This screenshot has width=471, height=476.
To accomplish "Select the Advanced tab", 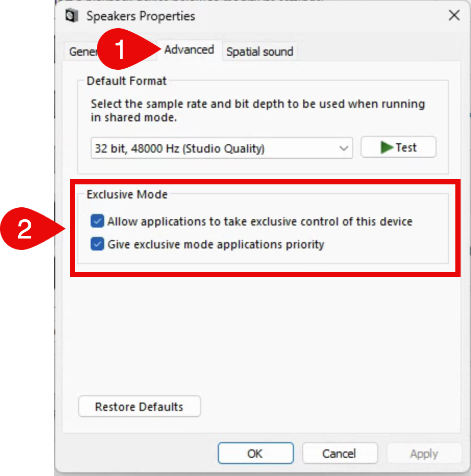I will click(189, 50).
